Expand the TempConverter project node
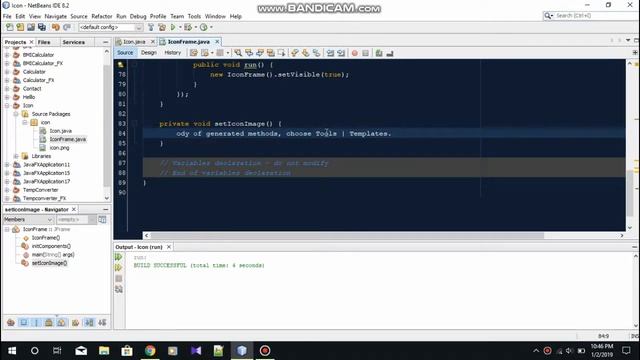This screenshot has width=640, height=360. (7, 190)
